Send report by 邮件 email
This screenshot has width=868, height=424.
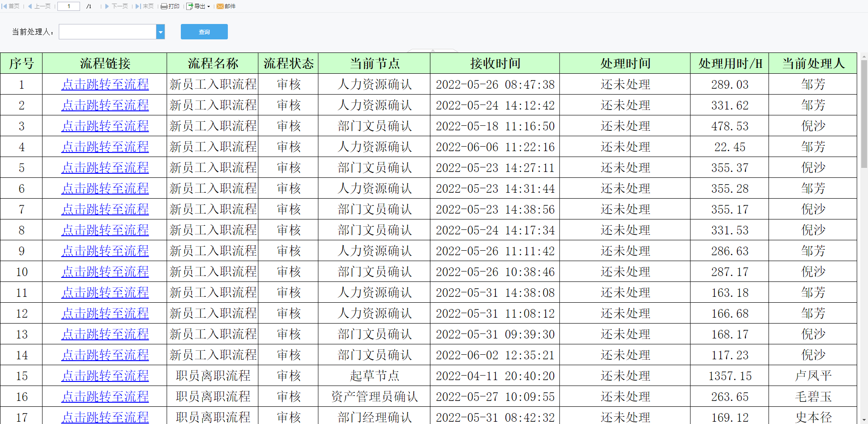click(226, 6)
